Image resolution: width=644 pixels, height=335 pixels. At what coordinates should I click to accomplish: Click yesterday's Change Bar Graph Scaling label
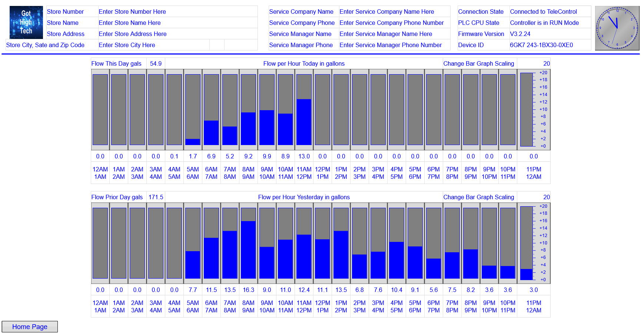click(x=479, y=197)
